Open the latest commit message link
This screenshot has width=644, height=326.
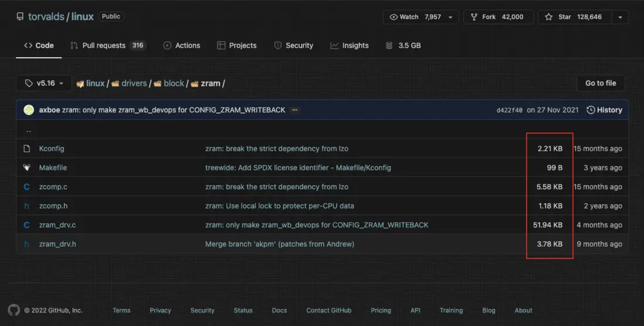coord(174,110)
